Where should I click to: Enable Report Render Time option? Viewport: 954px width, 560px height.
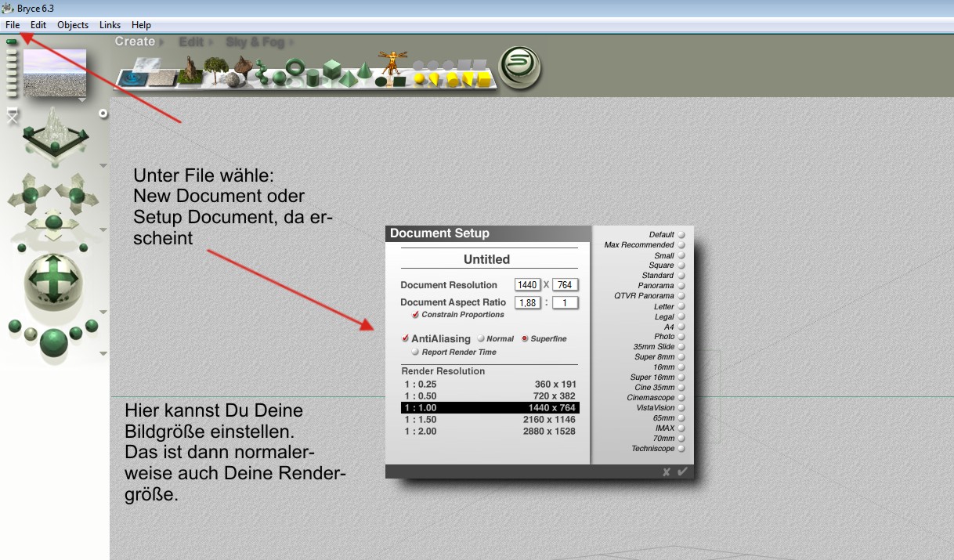click(415, 352)
